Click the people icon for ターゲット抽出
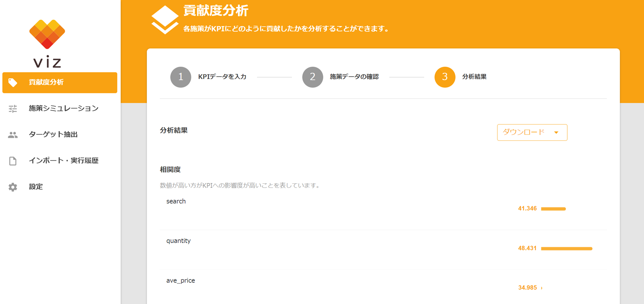Viewport: 644px width, 304px height. (x=13, y=135)
